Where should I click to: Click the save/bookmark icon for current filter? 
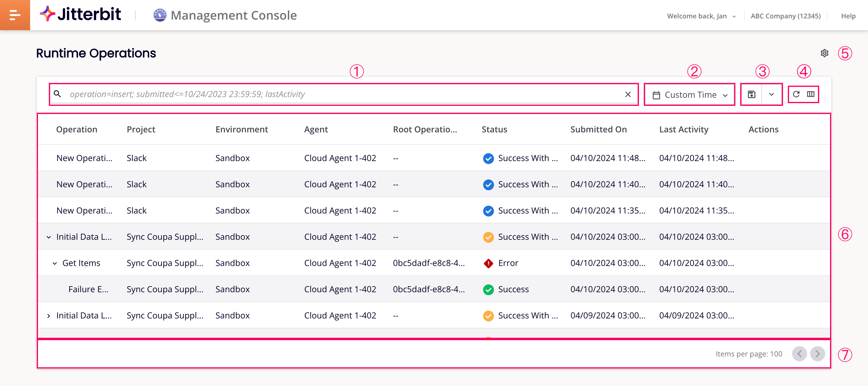[751, 93]
